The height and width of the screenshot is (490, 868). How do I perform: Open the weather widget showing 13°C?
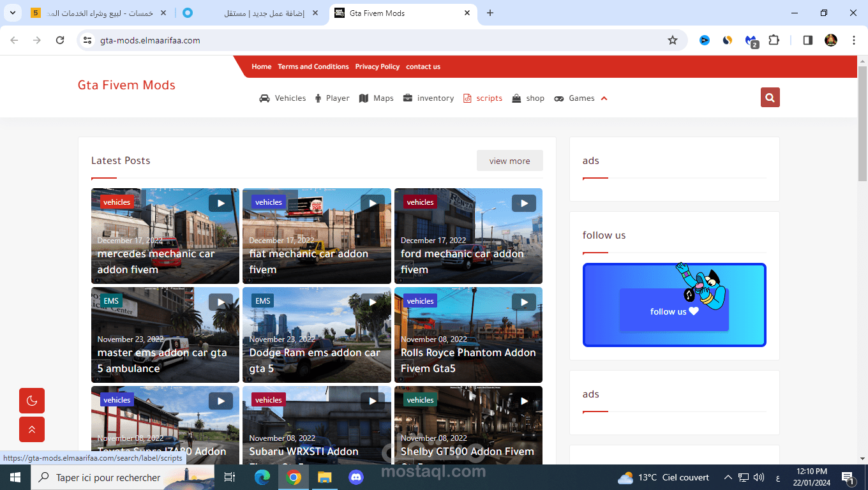coord(664,477)
